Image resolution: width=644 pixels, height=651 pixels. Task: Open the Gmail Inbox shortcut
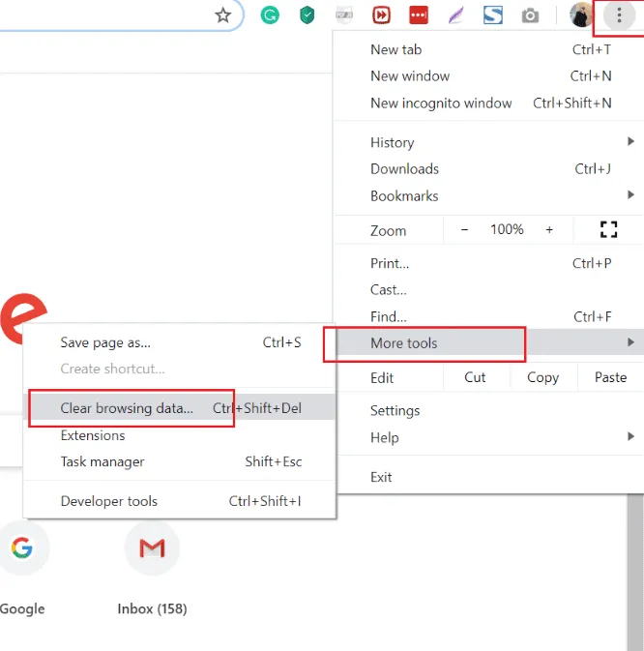coord(152,549)
